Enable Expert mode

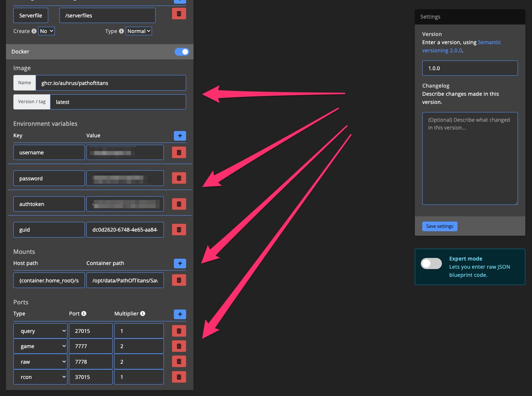[431, 263]
